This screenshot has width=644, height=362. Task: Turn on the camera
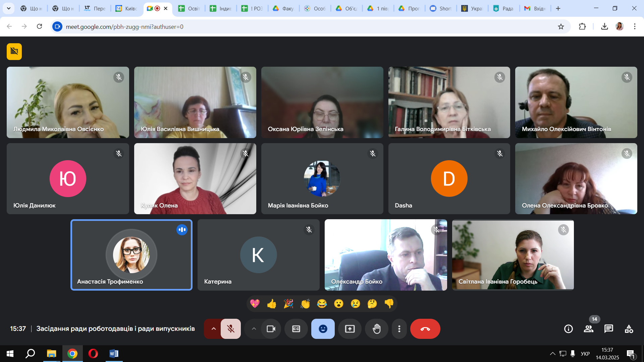(x=271, y=329)
